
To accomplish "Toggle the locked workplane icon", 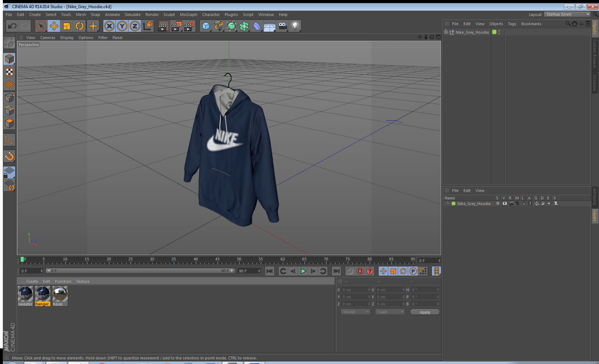I will 9,172.
